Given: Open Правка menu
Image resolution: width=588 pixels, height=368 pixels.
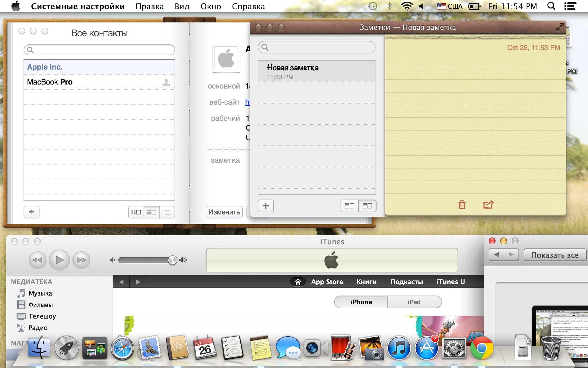Looking at the screenshot, I should click(x=150, y=6).
